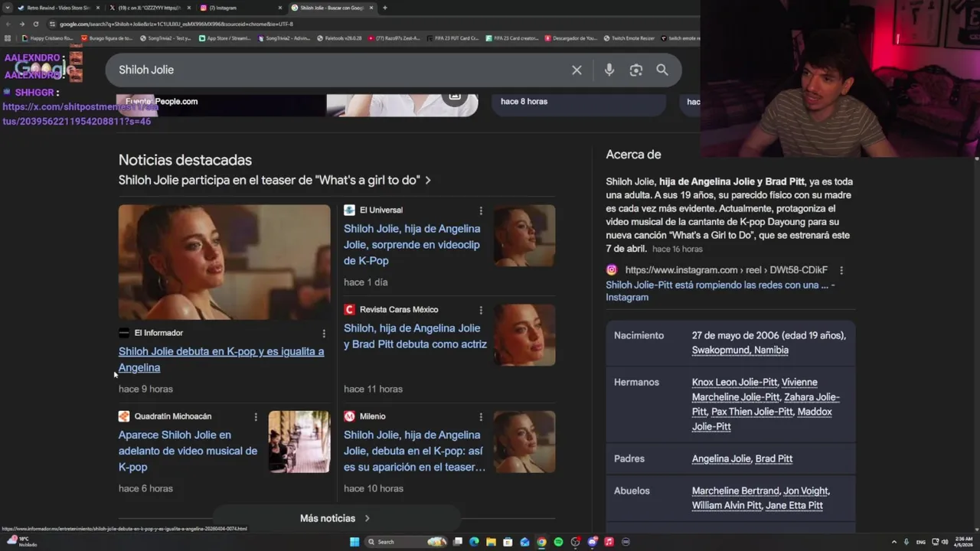Open the Instagram favicon result source
Viewport: 980px width, 551px height.
tap(611, 270)
